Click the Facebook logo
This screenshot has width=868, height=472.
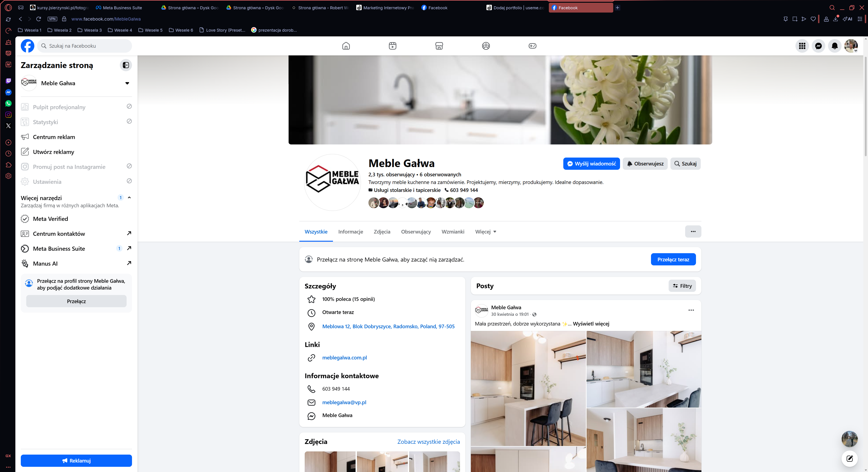click(28, 46)
